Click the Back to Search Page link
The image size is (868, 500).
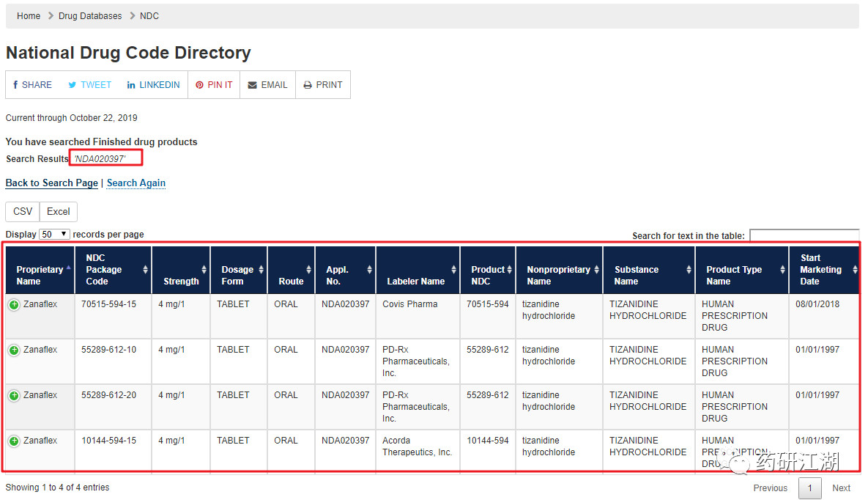tap(51, 183)
